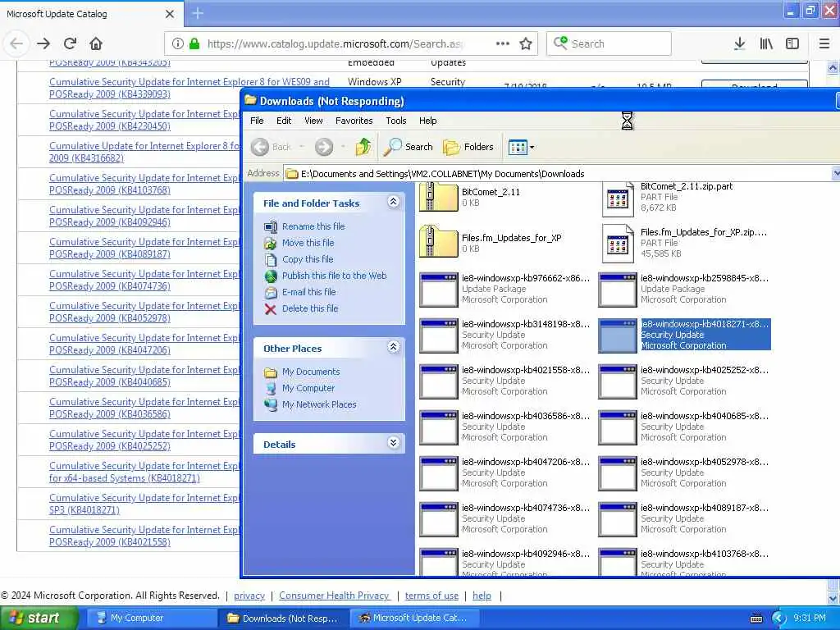
Task: Select ie8-windowsxp-kb4025252 file icon
Action: tap(618, 381)
